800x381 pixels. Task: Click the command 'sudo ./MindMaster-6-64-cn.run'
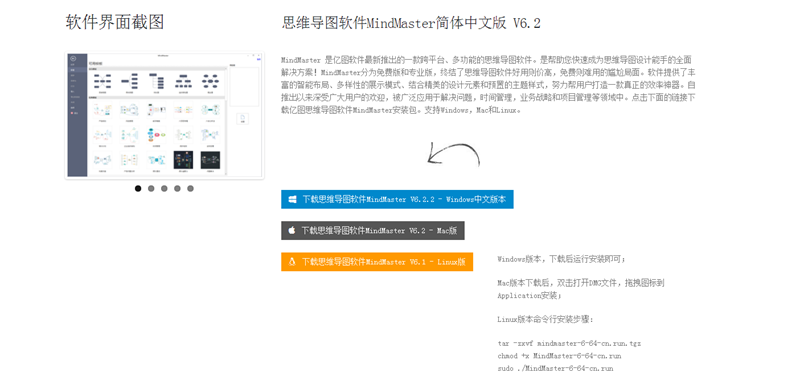coord(555,368)
